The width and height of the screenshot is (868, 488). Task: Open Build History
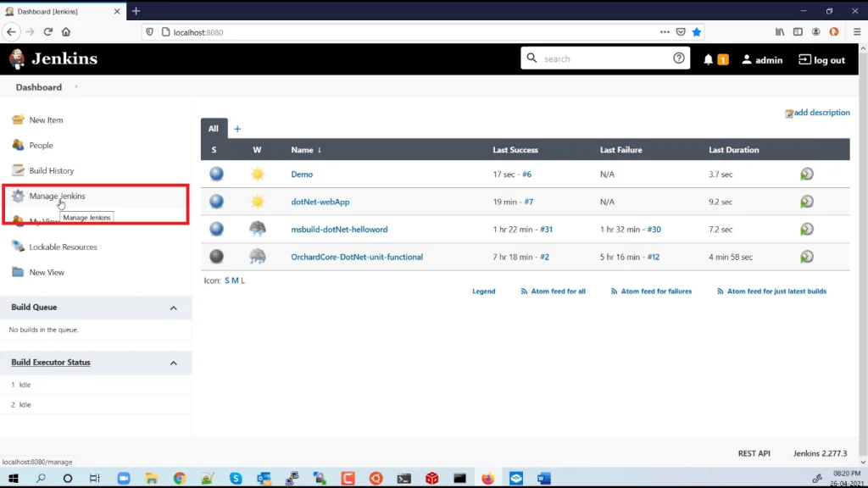[52, 171]
